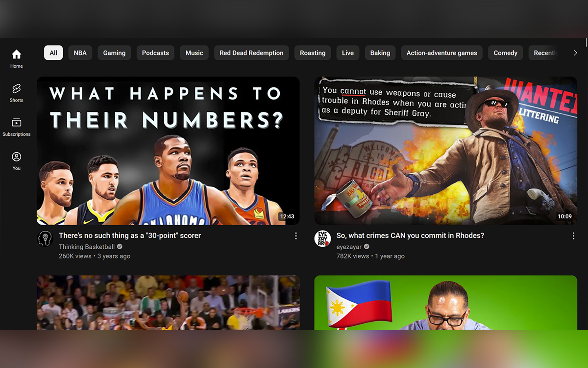Open the Thinking Basketball channel name link
The width and height of the screenshot is (588, 368).
(87, 247)
